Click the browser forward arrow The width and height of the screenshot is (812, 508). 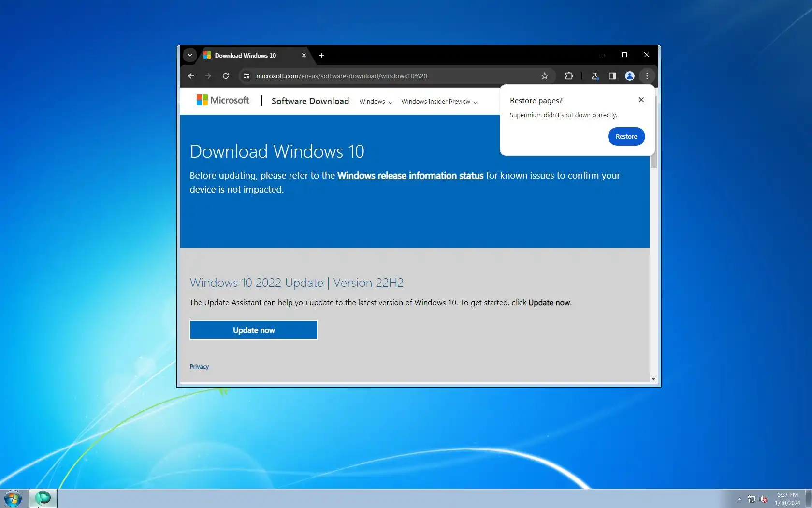click(x=208, y=76)
